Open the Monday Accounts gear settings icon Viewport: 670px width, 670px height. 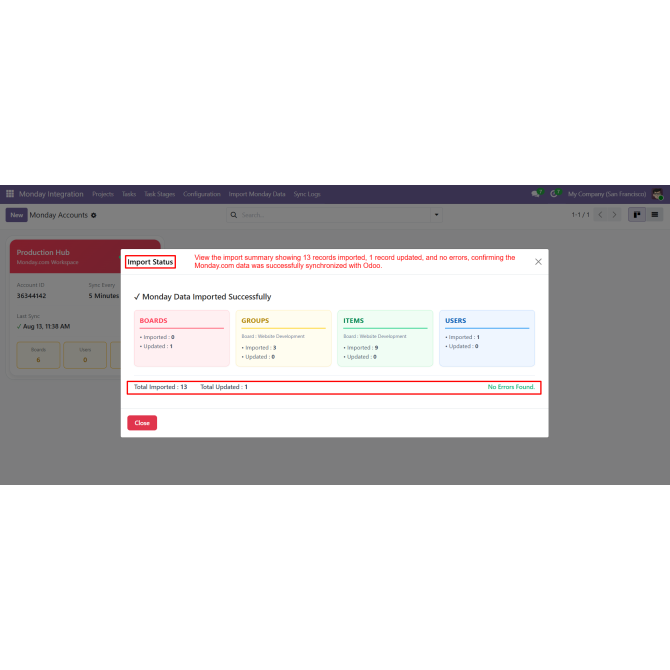[94, 215]
